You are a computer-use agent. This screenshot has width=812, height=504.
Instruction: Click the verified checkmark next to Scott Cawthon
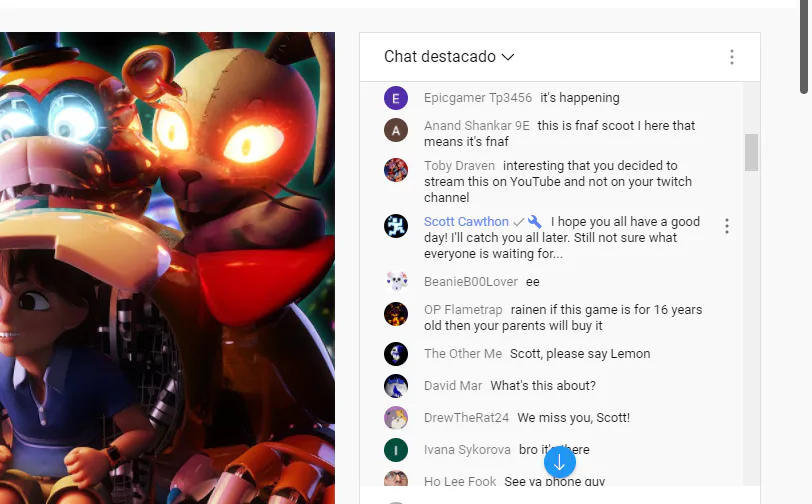(518, 222)
